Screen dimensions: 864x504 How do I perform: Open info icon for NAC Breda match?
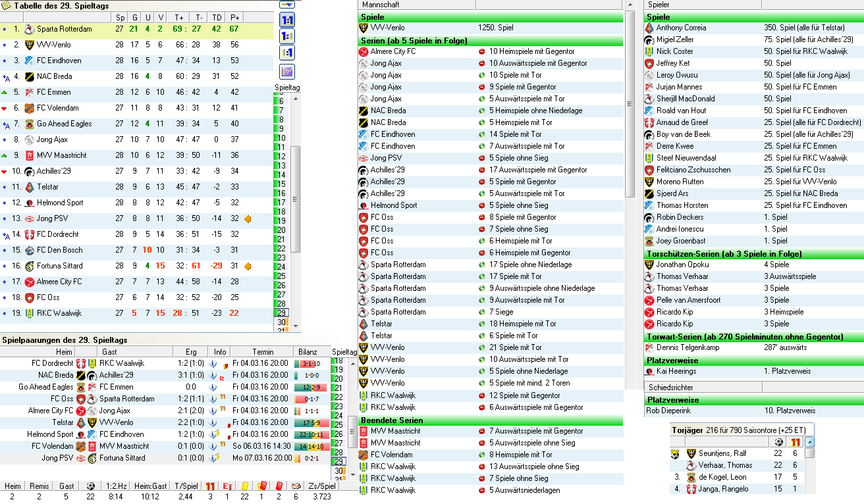coord(213,375)
